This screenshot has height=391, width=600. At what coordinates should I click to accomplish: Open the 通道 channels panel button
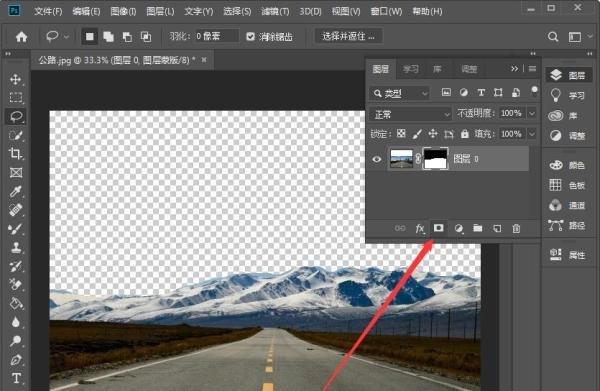click(x=567, y=205)
